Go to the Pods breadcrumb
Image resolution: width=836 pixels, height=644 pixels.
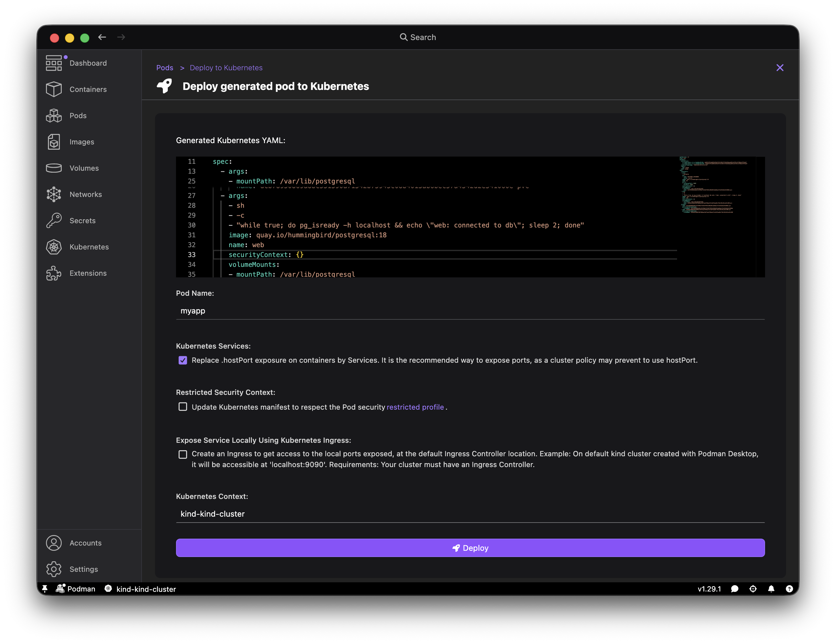(165, 68)
